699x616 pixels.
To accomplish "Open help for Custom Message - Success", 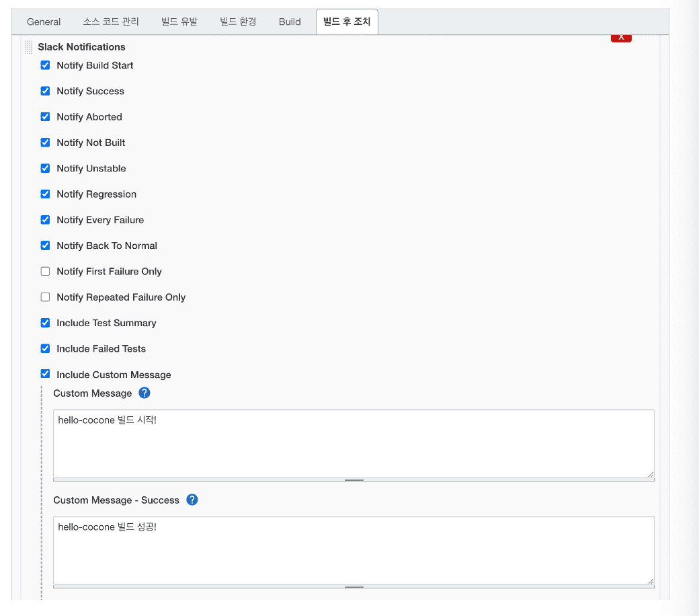I will coord(192,500).
